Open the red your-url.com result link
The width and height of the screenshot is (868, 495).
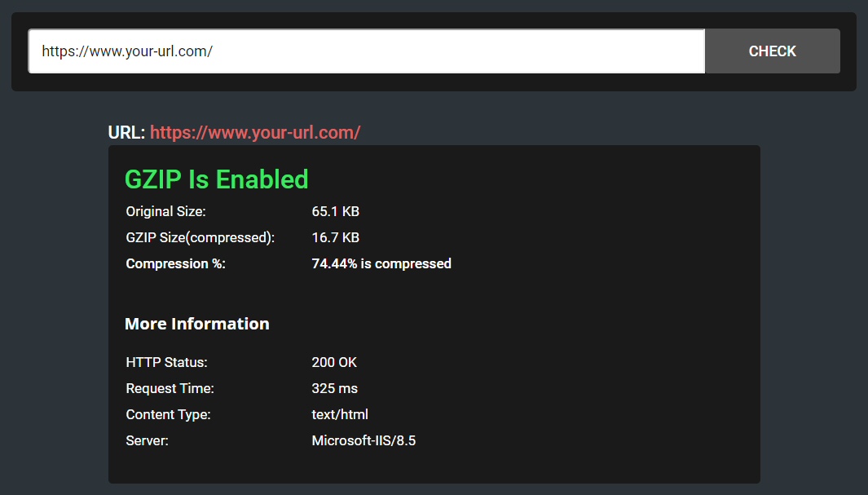pos(255,132)
